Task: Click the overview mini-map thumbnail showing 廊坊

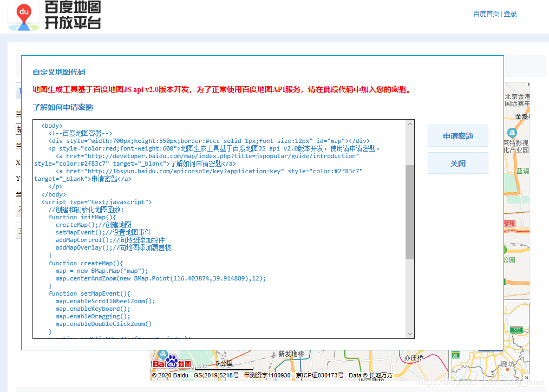Action: tap(490, 342)
